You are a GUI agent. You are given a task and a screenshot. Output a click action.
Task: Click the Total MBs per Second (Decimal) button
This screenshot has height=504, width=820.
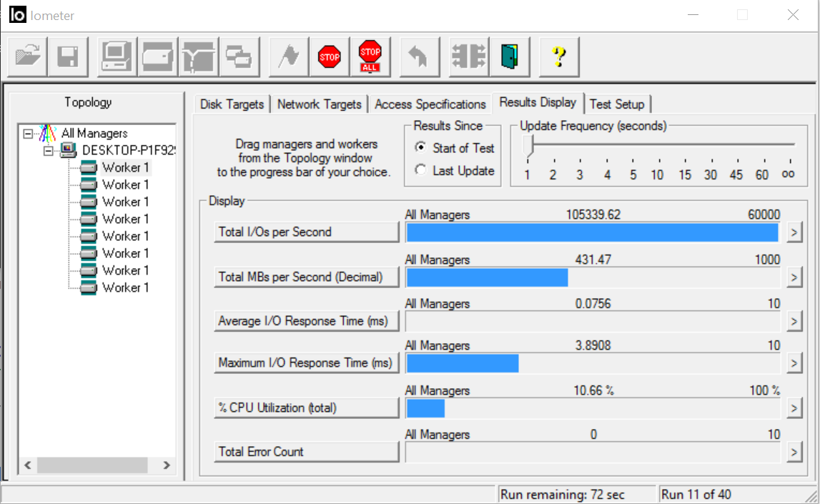[x=306, y=277]
